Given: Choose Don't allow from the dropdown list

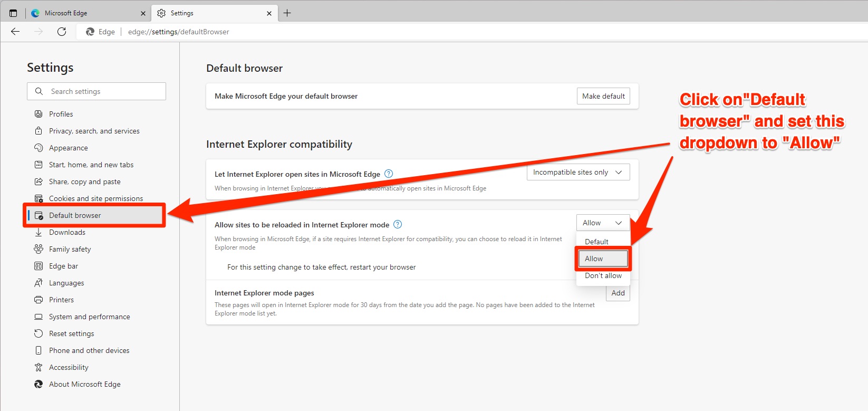Looking at the screenshot, I should (x=603, y=275).
